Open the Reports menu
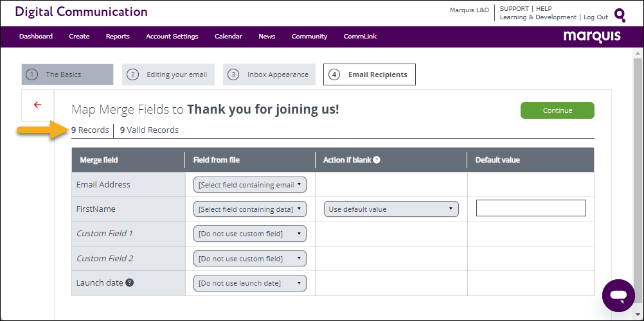Viewport: 644px width, 321px height. [x=118, y=37]
